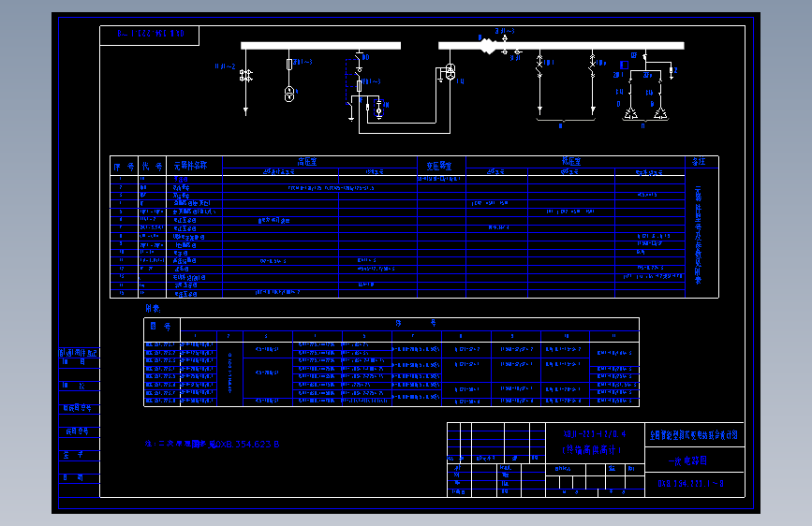This screenshot has height=526, width=812.
Task: Click the 低压室 column header
Action: (x=571, y=162)
